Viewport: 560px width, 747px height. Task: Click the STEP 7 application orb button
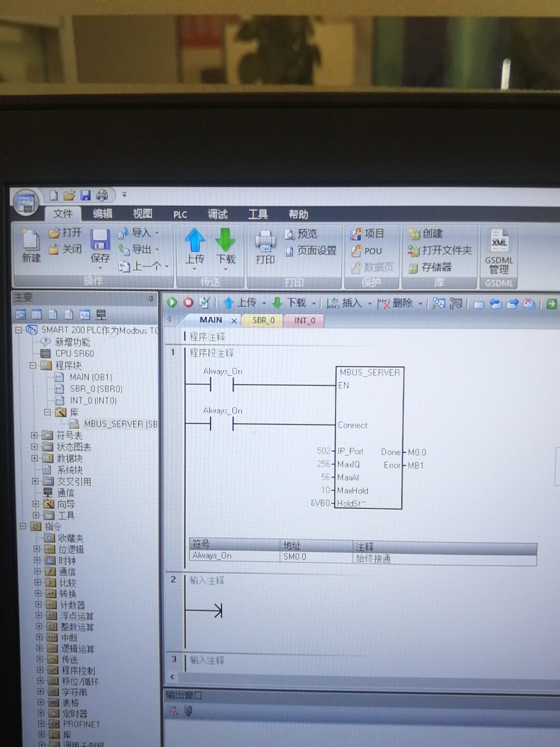coord(25,203)
